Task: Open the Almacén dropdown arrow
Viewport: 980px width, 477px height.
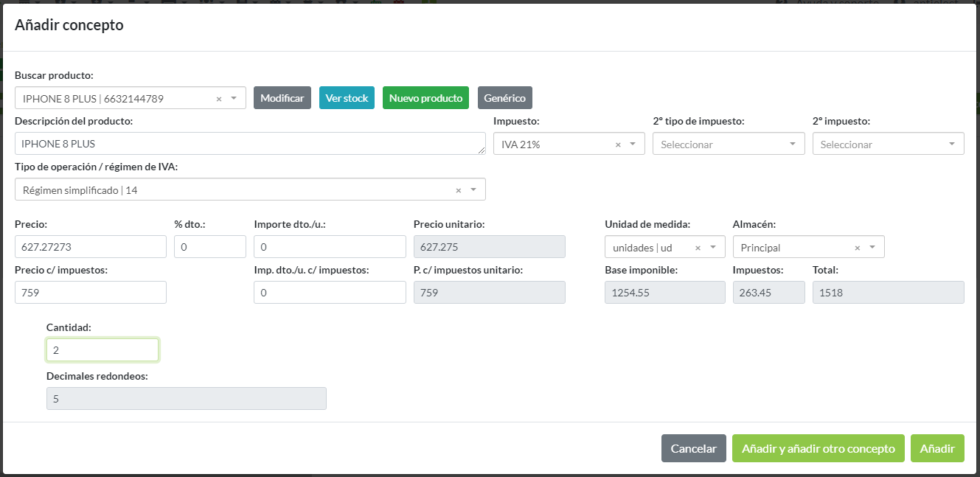Action: click(872, 248)
